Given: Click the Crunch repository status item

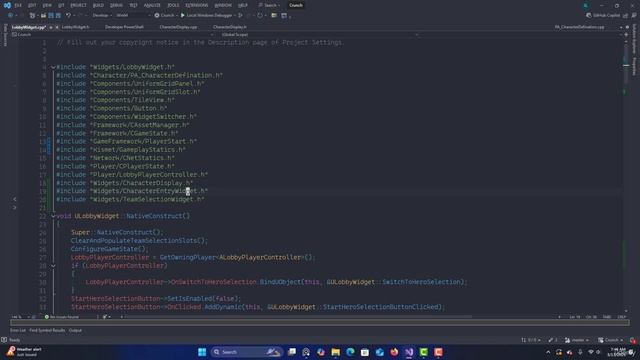Looking at the screenshot, I should [x=610, y=340].
